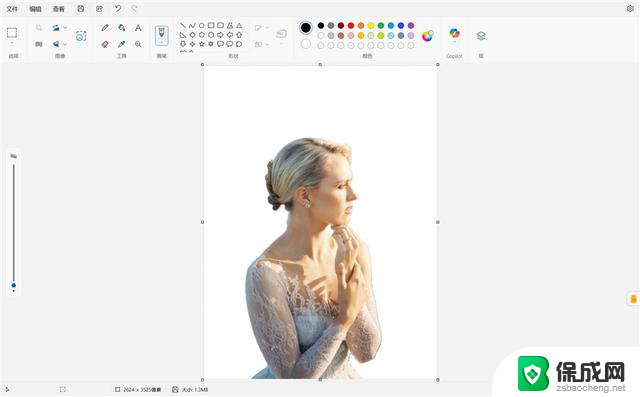Select the Triangle shape
This screenshot has width=640, height=397.
(x=239, y=25)
